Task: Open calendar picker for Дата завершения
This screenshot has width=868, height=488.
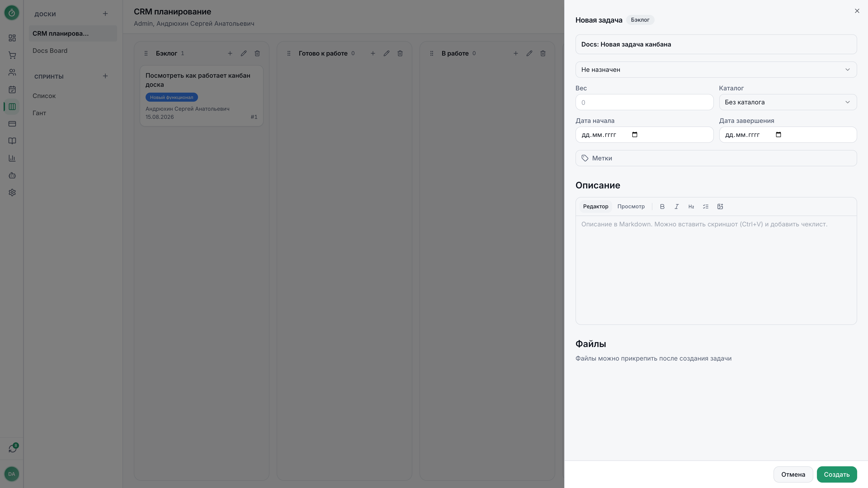Action: coord(778,135)
